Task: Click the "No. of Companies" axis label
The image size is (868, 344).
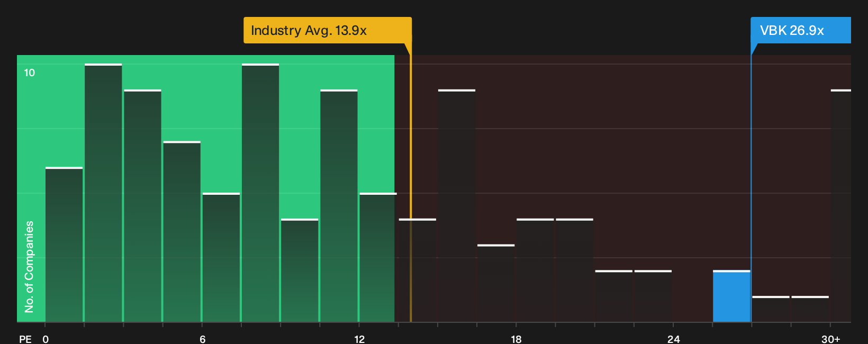Action: point(29,267)
